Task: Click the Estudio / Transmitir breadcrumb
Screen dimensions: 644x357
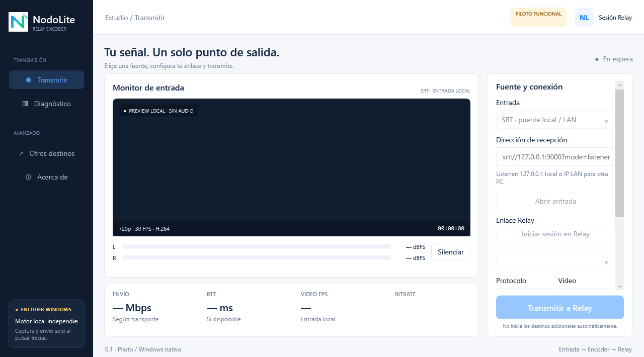Action: (x=135, y=18)
